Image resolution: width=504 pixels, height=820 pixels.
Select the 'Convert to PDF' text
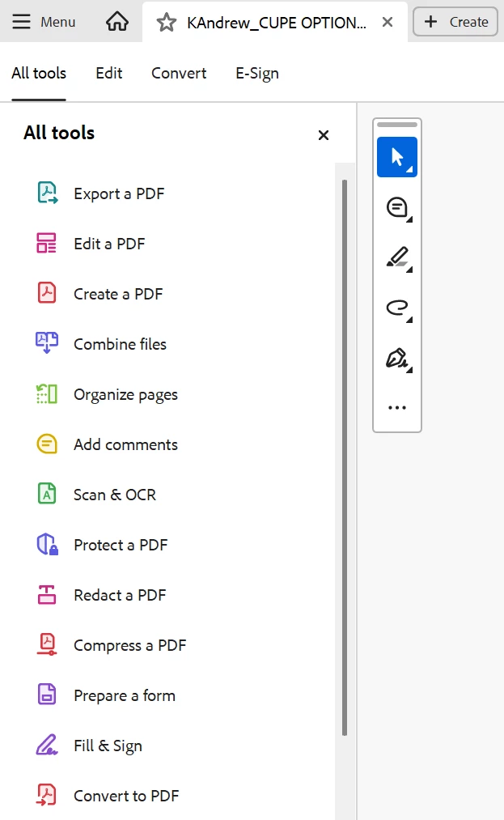click(126, 796)
